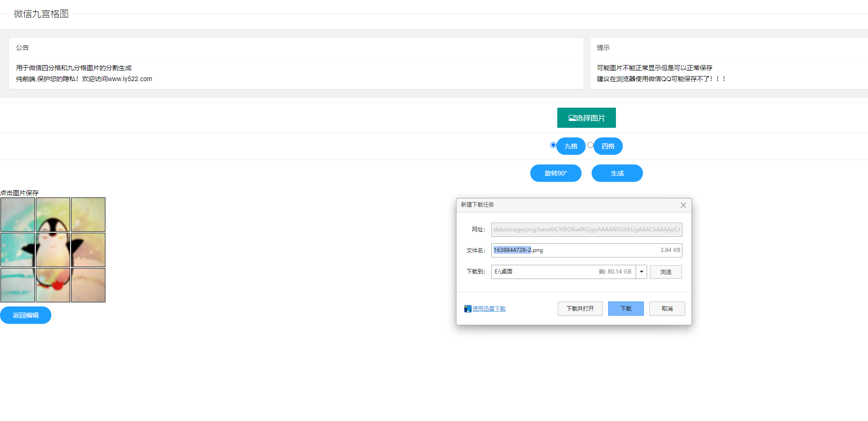Click the penguin head top-center tile
Screen dimensions: 868x421
tap(53, 214)
